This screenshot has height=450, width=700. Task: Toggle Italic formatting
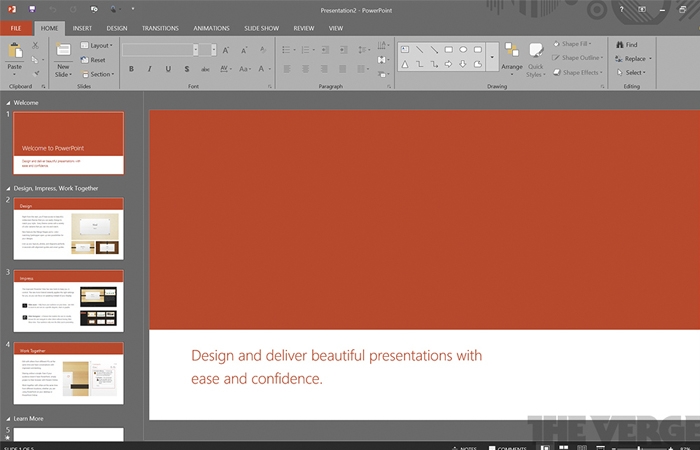[150, 69]
